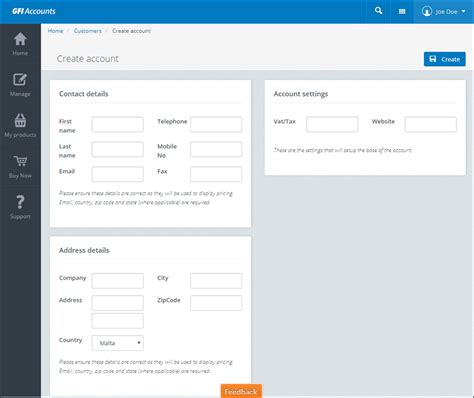Open the orange Feedback button
This screenshot has height=398, width=474.
[x=241, y=391]
